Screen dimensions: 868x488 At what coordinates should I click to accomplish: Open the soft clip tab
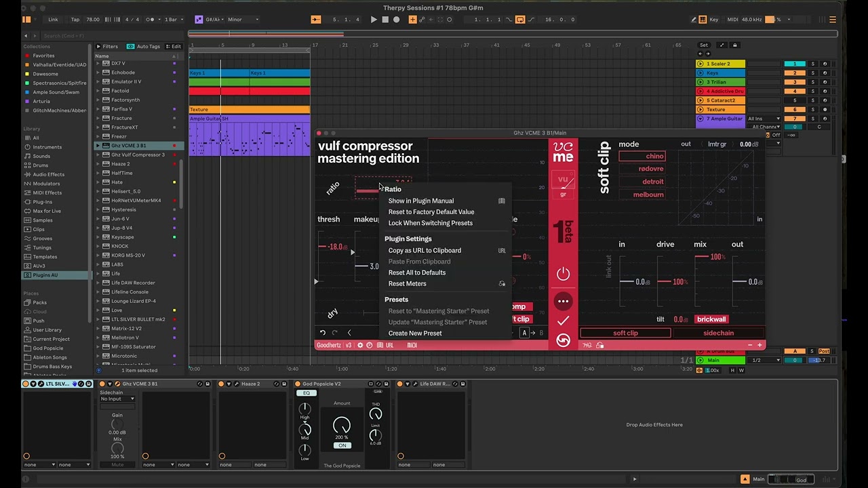(625, 333)
